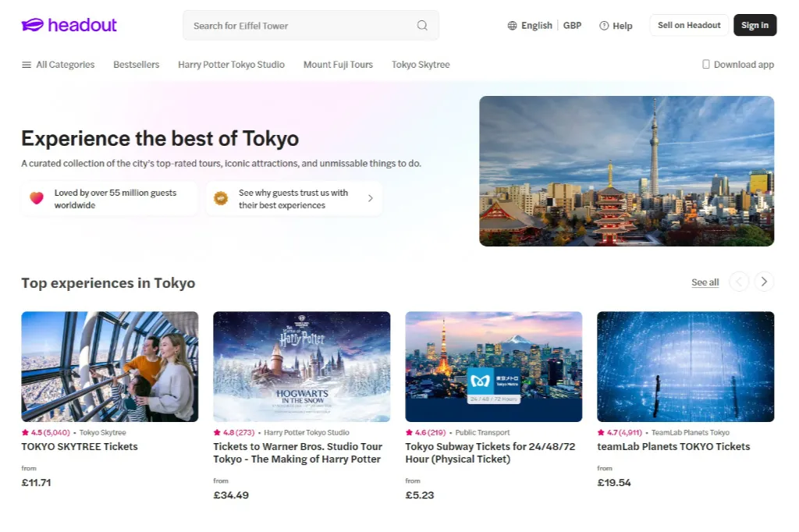Image resolution: width=799 pixels, height=532 pixels.
Task: Click Tickets to Warner Bros. Studio Tour title
Action: [x=297, y=452]
